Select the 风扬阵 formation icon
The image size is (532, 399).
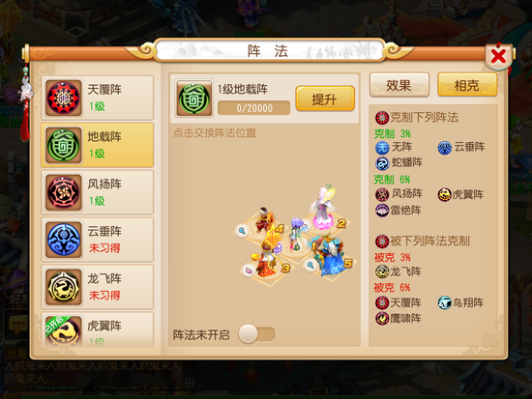coord(64,192)
